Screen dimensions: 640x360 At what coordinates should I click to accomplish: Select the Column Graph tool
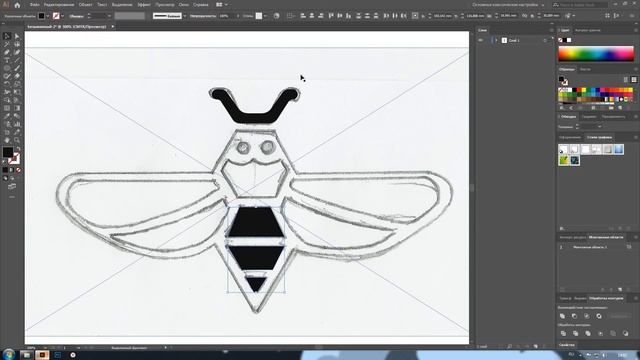[17, 124]
